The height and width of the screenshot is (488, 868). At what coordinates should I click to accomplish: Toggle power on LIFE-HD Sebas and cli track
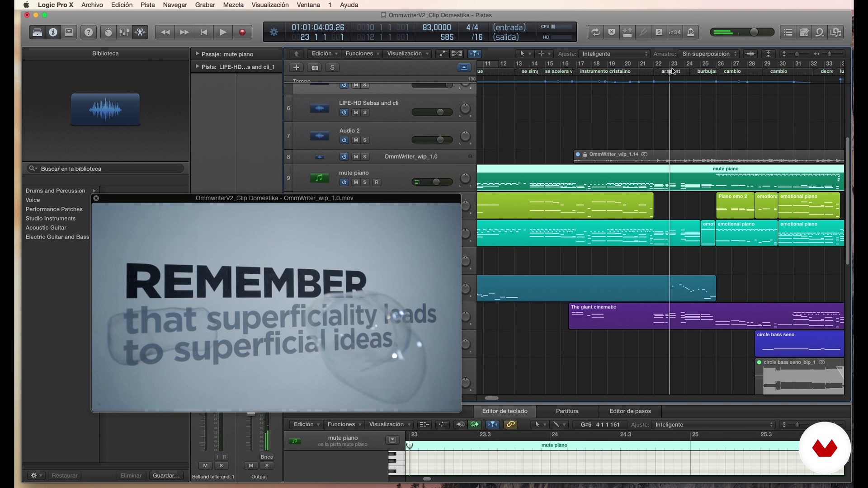344,113
